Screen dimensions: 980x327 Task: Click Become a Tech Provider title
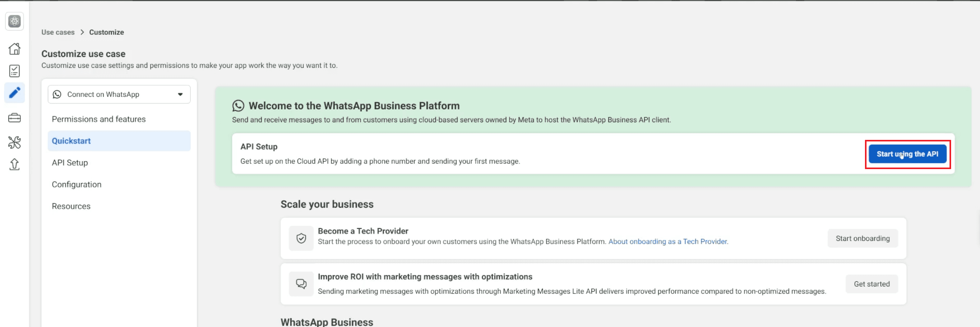(x=363, y=231)
